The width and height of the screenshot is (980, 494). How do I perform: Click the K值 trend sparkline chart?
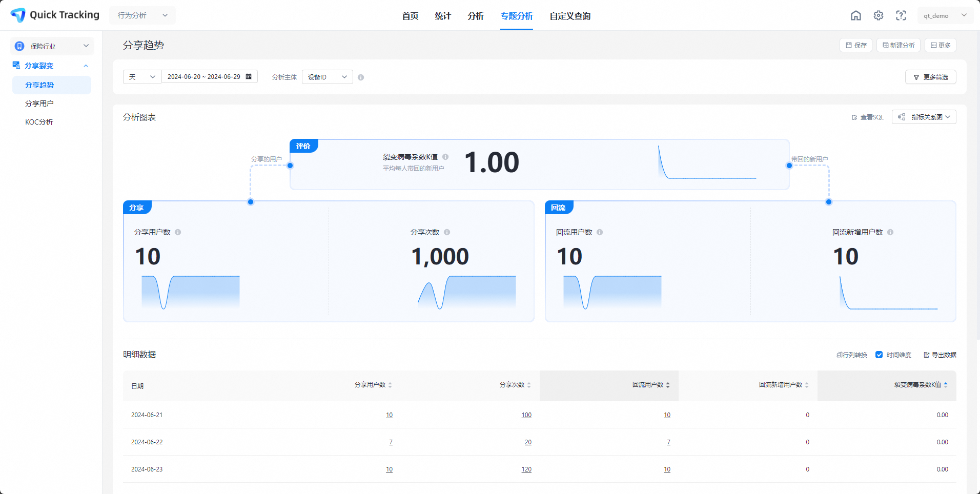707,162
